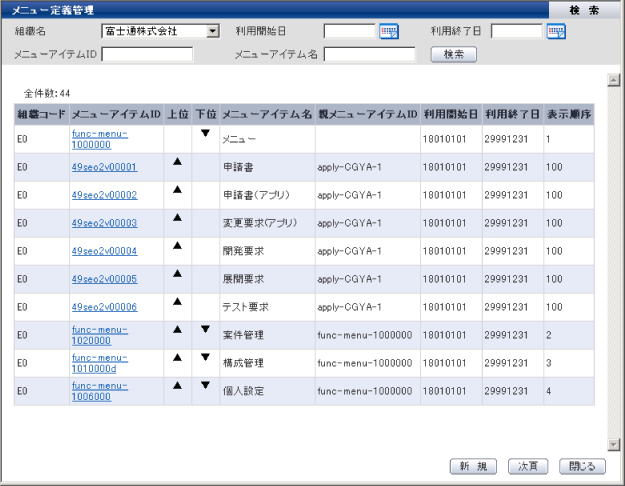The height and width of the screenshot is (486, 625).
Task: Focus the 利用開始日 date field
Action: [350, 31]
